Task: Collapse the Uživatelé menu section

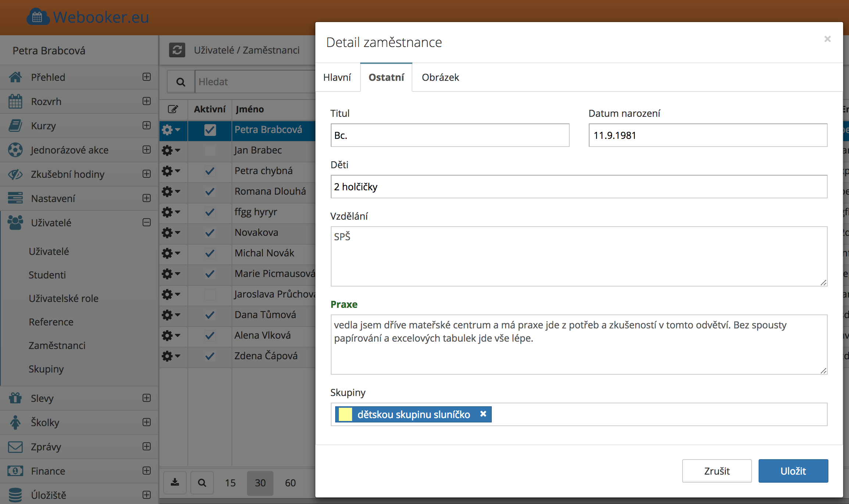Action: click(147, 223)
